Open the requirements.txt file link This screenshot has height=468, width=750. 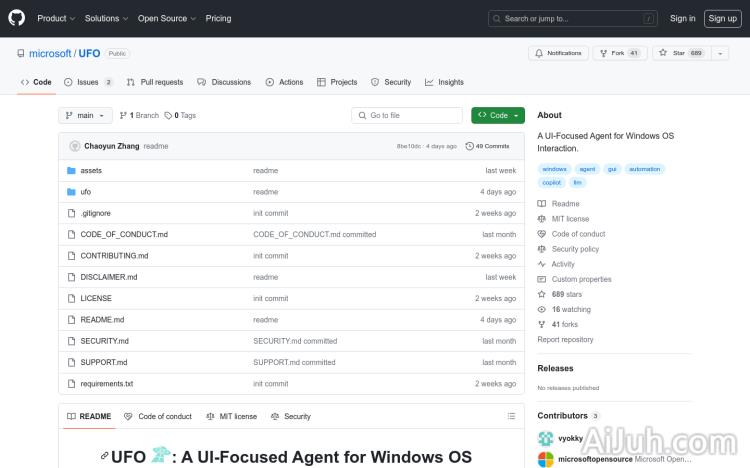[107, 384]
